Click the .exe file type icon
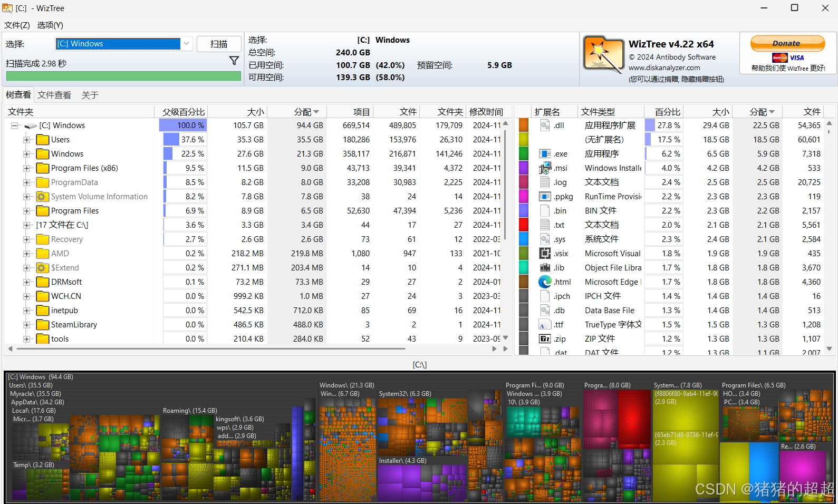Image resolution: width=838 pixels, height=504 pixels. click(545, 154)
